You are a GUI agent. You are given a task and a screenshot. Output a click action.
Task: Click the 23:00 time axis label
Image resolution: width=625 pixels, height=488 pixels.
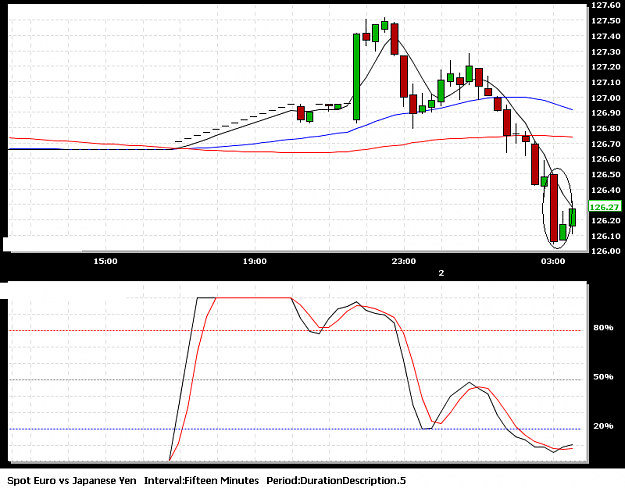(403, 262)
